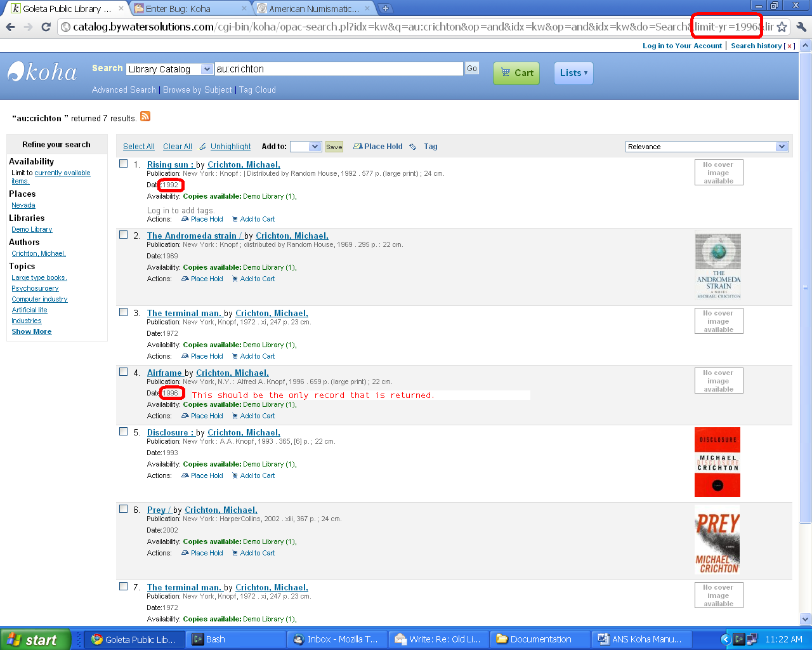Tick checkbox for The Andromeda strain

pyautogui.click(x=124, y=235)
